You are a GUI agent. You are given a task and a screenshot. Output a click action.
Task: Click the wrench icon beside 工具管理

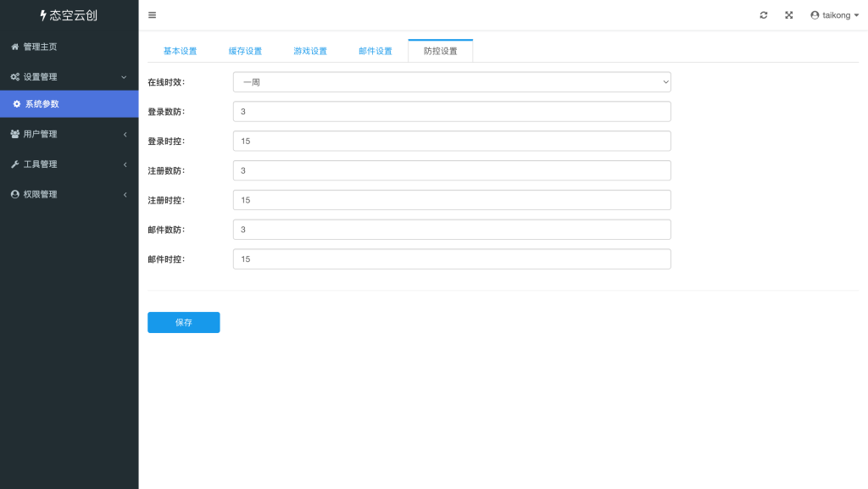pos(14,164)
